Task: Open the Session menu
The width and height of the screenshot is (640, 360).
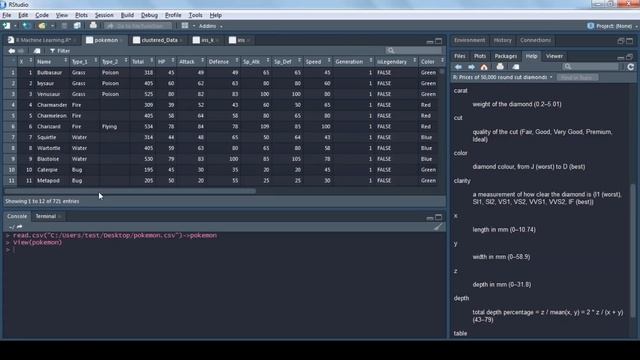Action: (104, 15)
